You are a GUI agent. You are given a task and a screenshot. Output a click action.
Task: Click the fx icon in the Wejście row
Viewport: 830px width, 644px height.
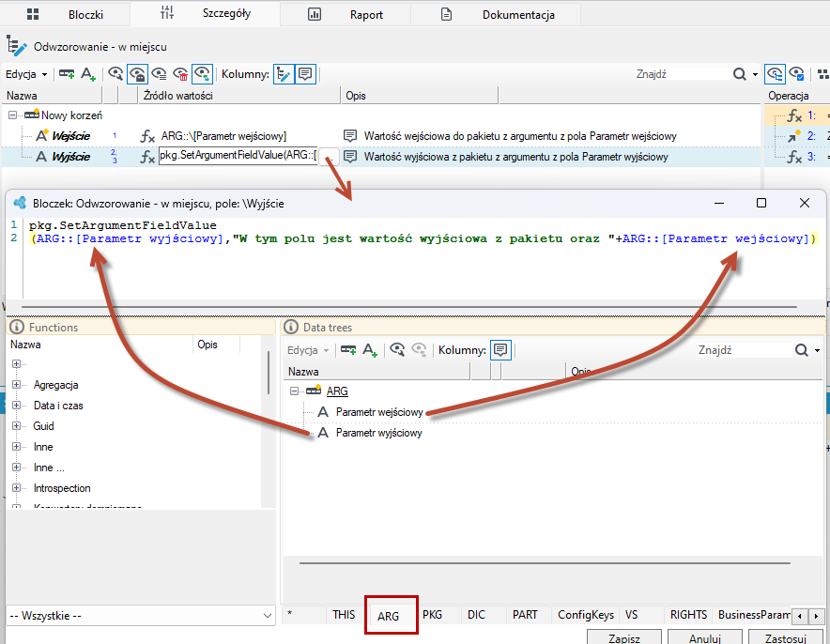point(147,136)
